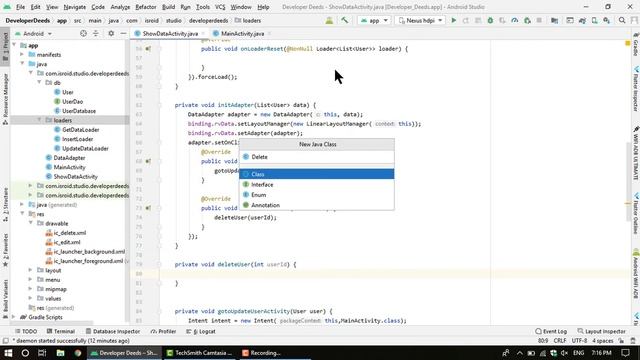The image size is (640, 360).
Task: Open Search Everywhere magnifier icon
Action: pyautogui.click(x=622, y=20)
